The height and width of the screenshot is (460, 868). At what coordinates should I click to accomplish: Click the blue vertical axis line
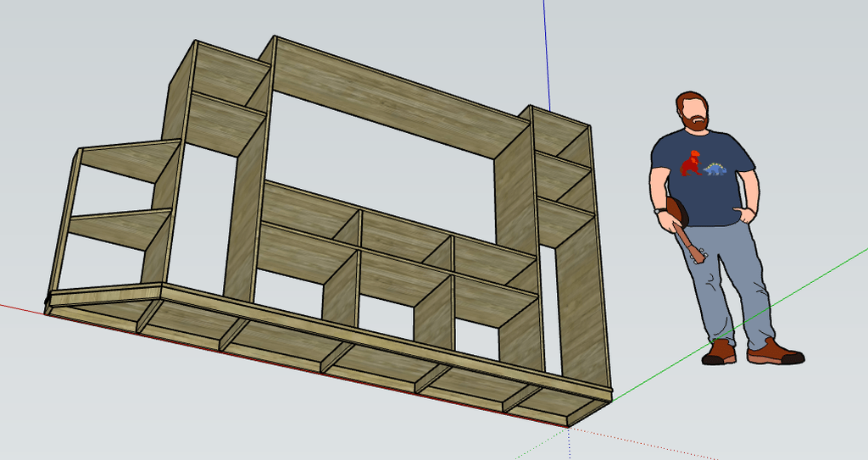pos(545,51)
